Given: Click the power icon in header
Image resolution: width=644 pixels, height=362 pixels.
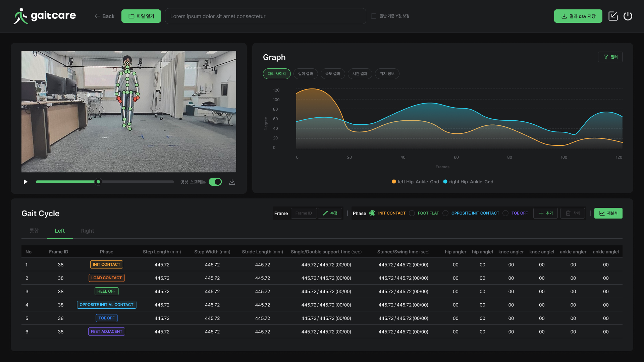Looking at the screenshot, I should pos(628,16).
